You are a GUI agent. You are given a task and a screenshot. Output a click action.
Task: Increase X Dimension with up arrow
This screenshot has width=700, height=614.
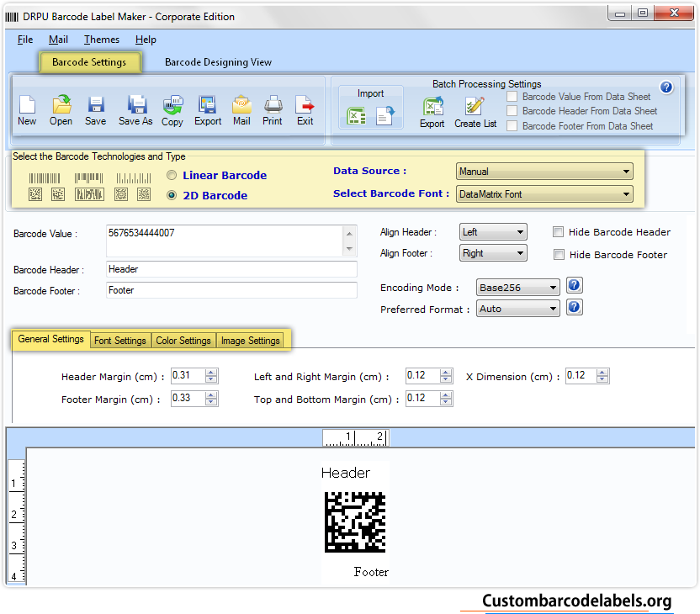click(602, 372)
